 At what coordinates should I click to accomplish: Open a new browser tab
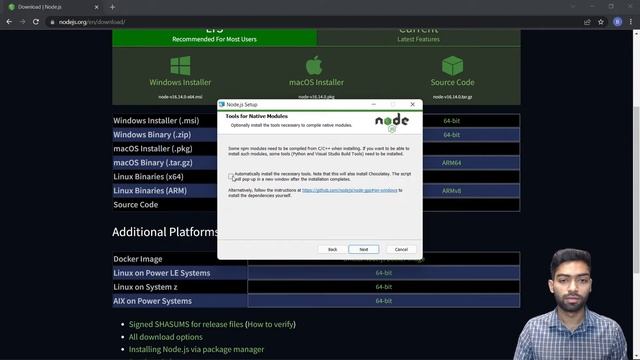tap(112, 7)
